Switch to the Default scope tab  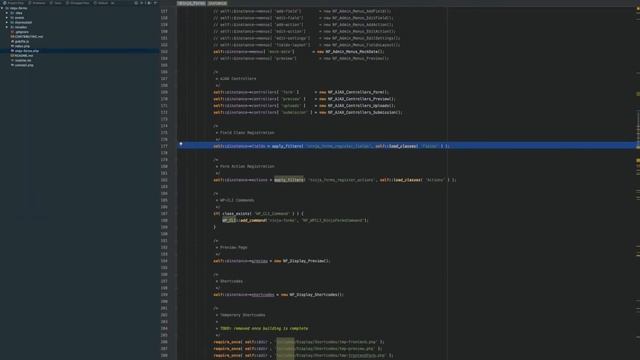coord(101,3)
